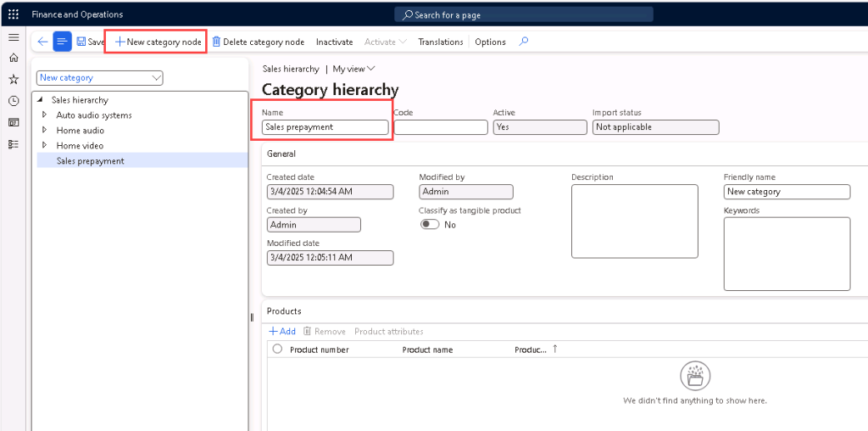Open Favorites star icon
The image size is (868, 431).
(x=13, y=79)
